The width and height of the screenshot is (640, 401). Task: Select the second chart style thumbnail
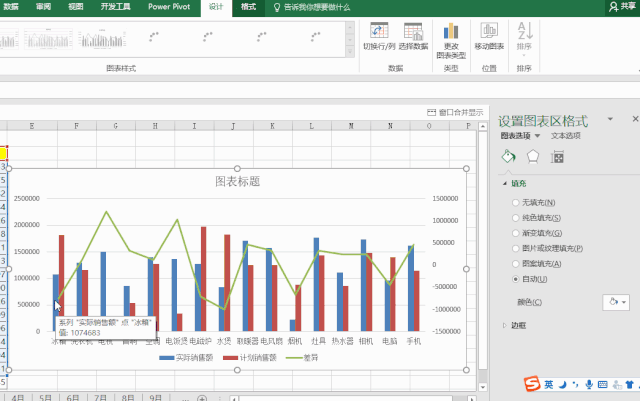pyautogui.click(x=48, y=39)
